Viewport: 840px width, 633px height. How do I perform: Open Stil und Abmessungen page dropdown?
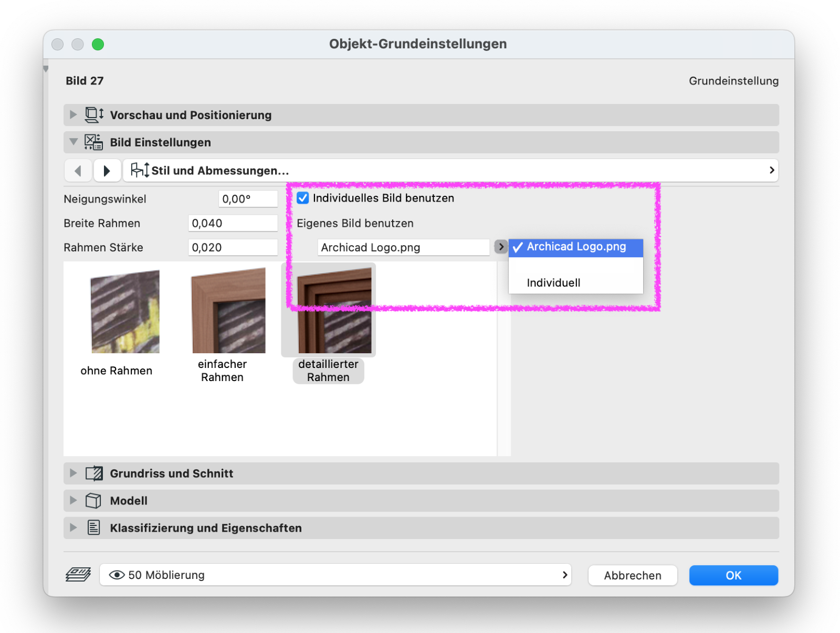[x=450, y=171]
